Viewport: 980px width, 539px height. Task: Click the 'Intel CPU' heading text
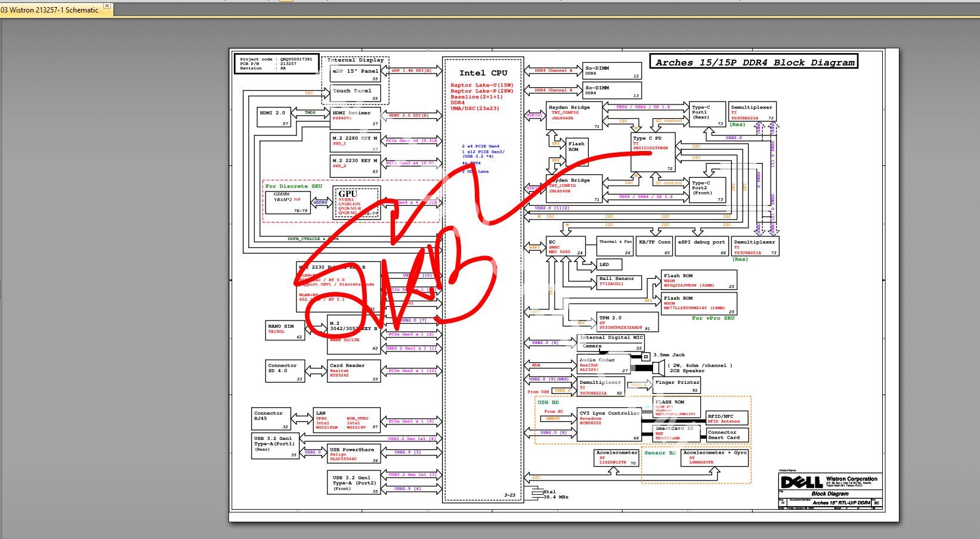coord(483,73)
